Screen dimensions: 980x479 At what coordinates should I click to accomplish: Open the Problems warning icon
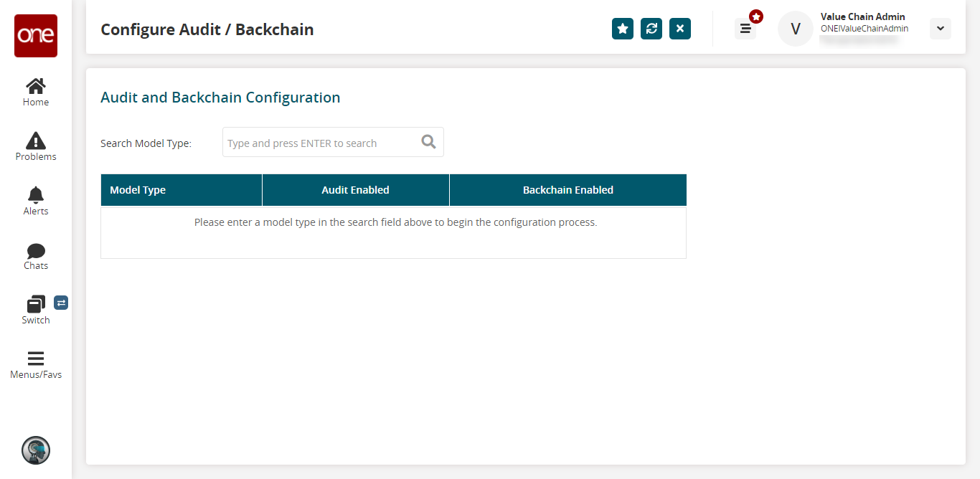36,146
